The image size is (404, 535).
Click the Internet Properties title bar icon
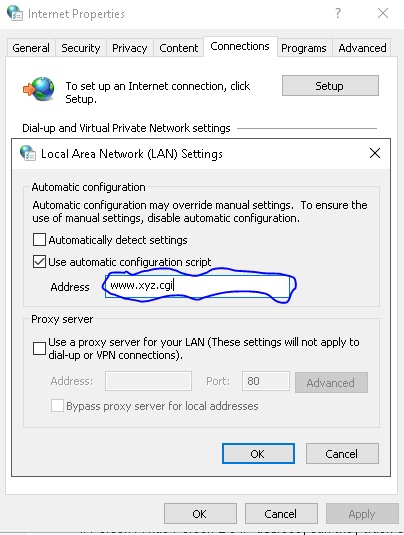coord(15,13)
